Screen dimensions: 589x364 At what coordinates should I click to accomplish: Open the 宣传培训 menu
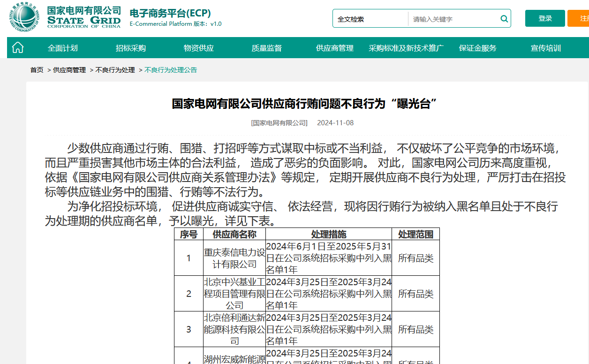tap(546, 48)
